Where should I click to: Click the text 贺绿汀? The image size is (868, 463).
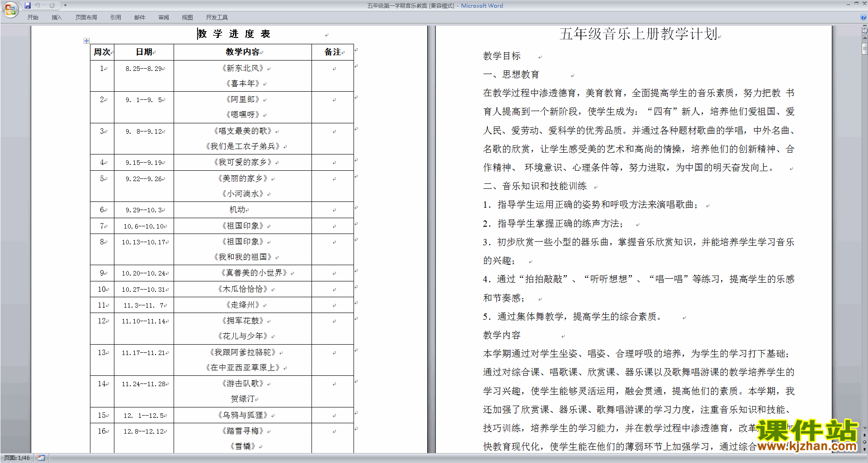click(x=243, y=399)
